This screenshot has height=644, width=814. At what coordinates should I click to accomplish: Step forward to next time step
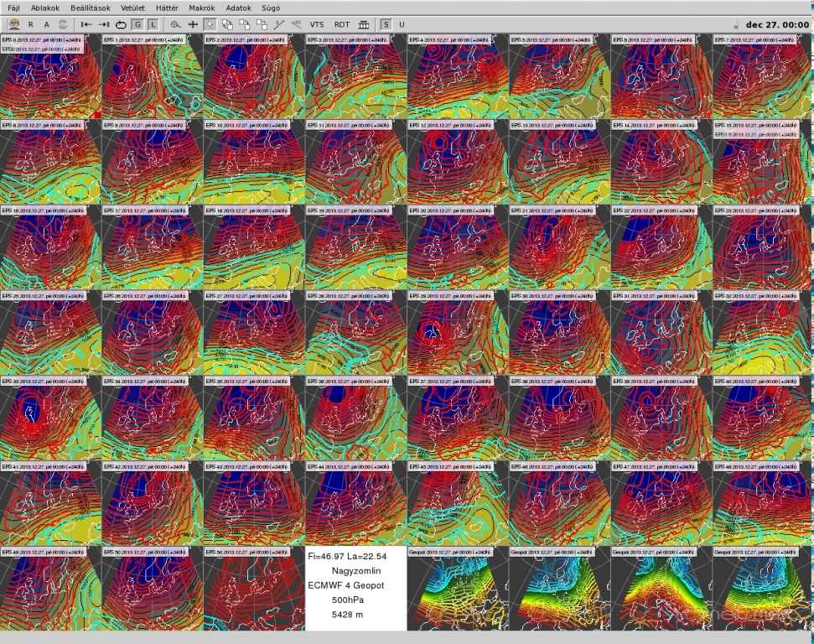point(104,25)
